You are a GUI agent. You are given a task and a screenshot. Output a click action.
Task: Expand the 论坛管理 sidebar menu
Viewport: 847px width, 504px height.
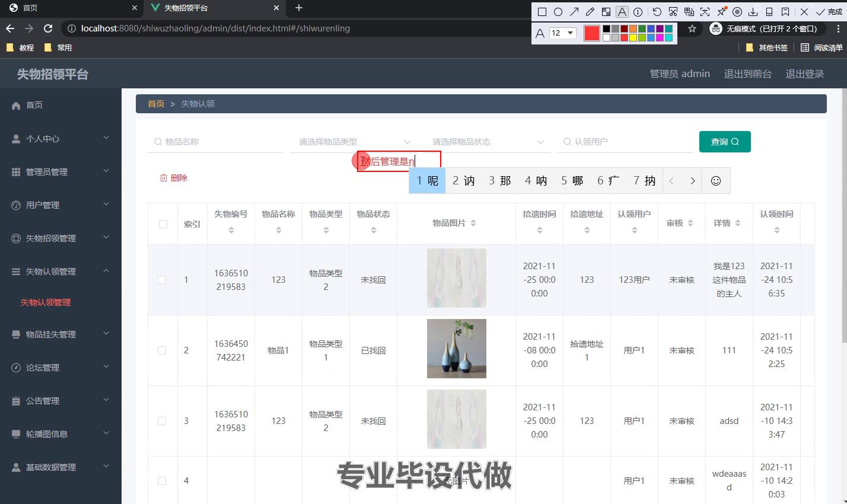coord(60,368)
